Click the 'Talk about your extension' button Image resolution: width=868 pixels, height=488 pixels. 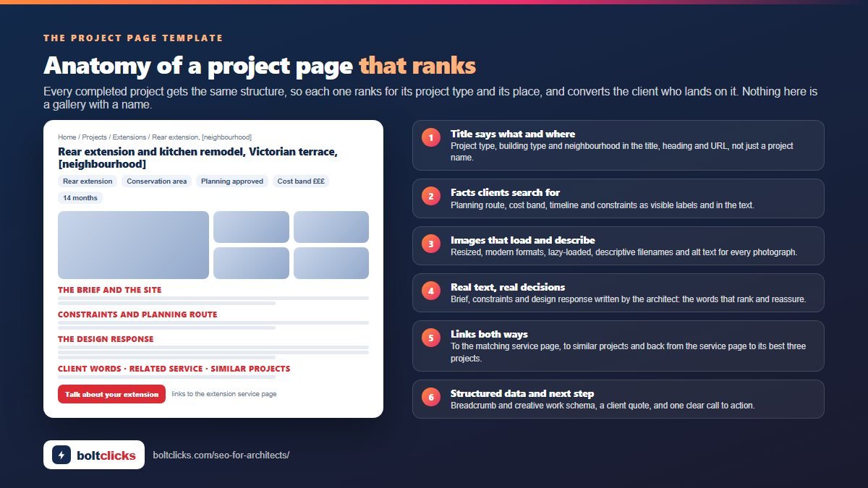click(111, 394)
